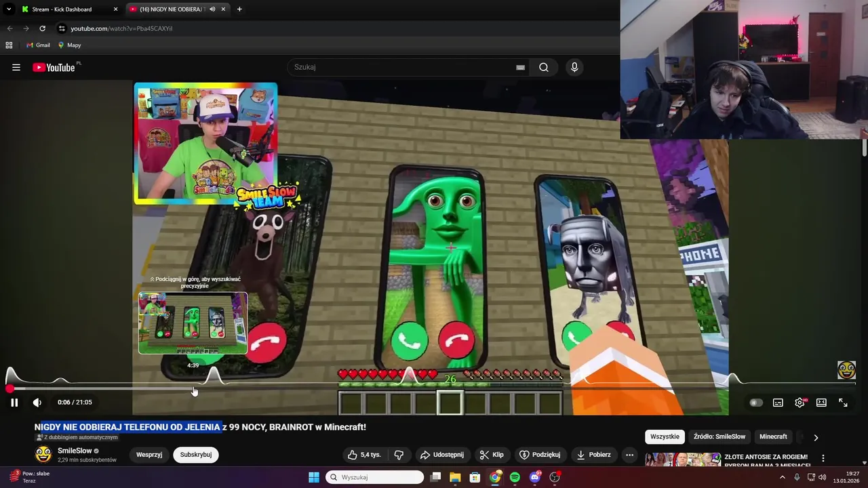The width and height of the screenshot is (868, 488).
Task: Open the player settings gear
Action: click(800, 403)
